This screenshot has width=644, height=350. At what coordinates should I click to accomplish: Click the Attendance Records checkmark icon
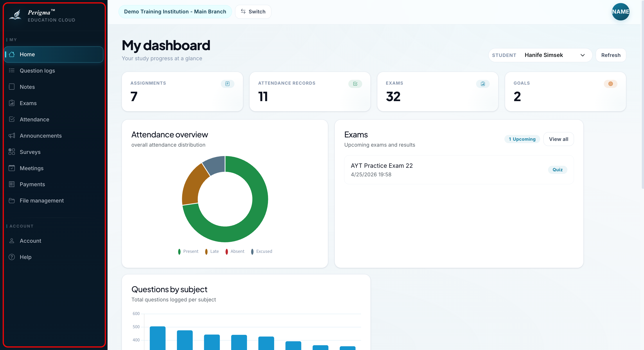click(355, 84)
